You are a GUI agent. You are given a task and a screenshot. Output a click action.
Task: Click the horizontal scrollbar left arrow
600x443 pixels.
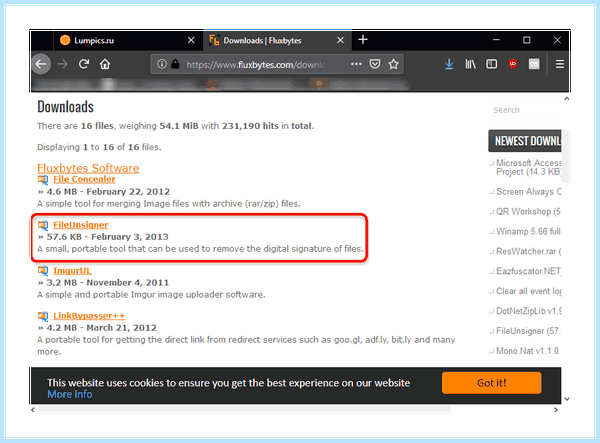click(x=33, y=410)
